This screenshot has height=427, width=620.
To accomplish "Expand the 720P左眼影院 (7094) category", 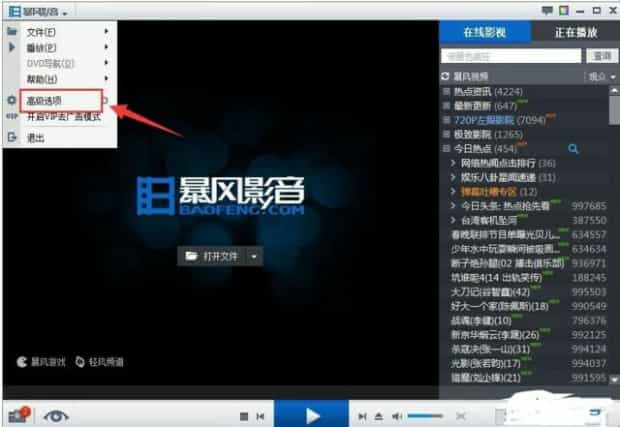I will pos(446,120).
